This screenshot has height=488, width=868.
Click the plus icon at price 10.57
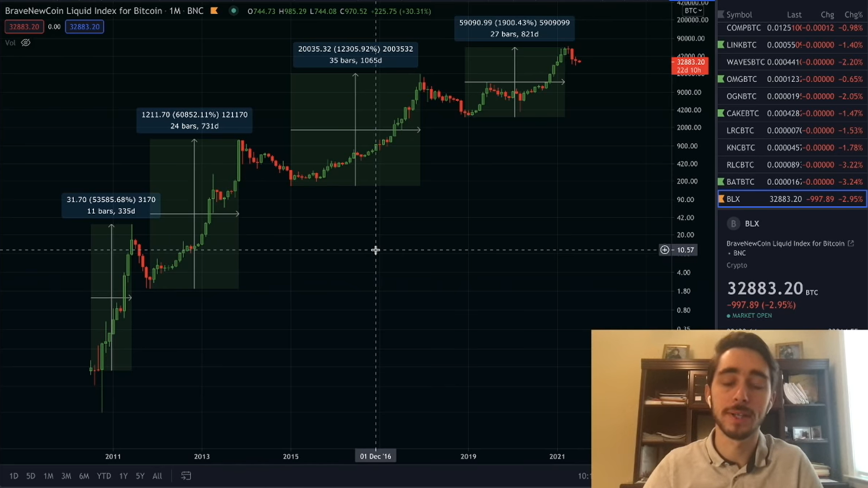pyautogui.click(x=664, y=250)
